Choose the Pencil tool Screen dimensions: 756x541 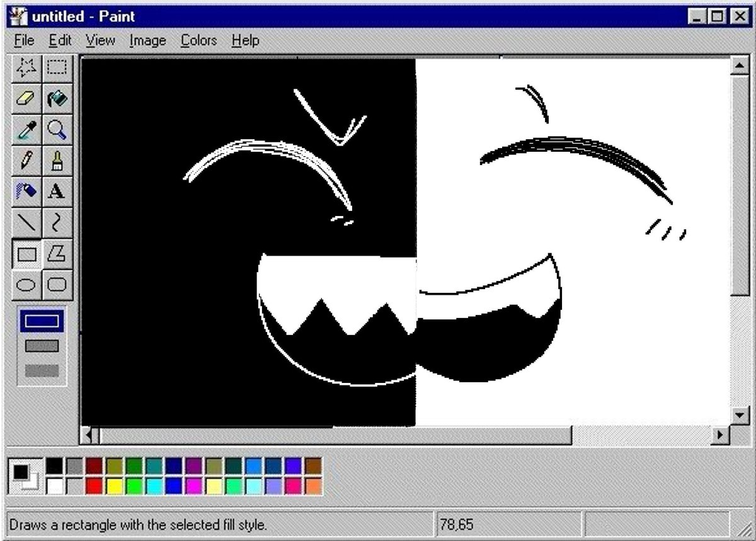(26, 161)
